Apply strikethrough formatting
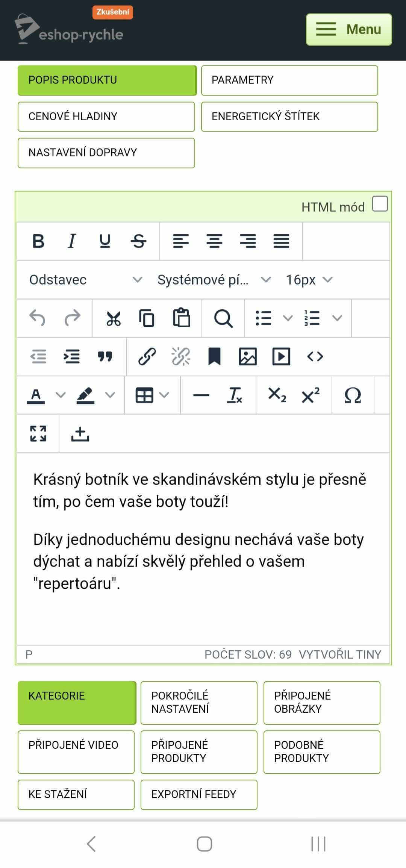Image resolution: width=406 pixels, height=868 pixels. click(x=138, y=241)
